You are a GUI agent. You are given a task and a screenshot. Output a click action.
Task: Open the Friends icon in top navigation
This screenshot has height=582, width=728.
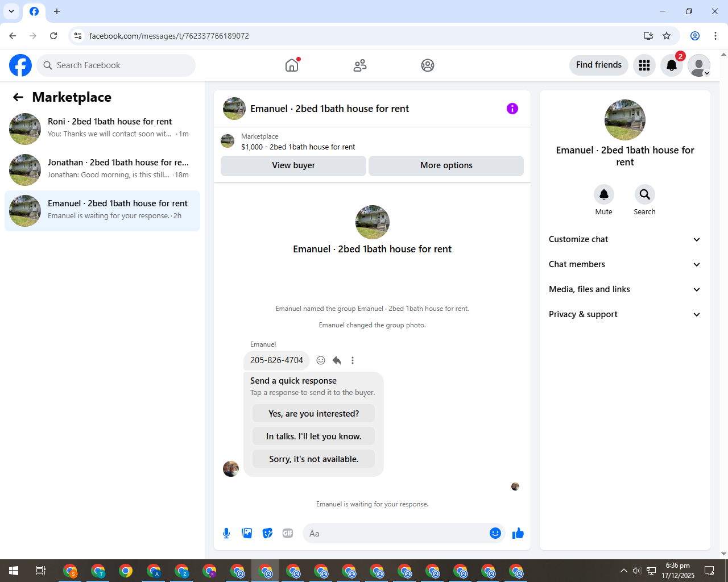point(360,65)
